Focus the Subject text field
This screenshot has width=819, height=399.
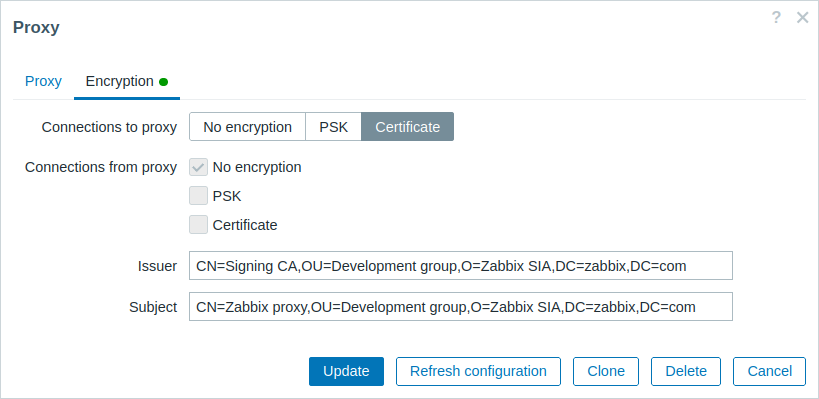click(461, 307)
